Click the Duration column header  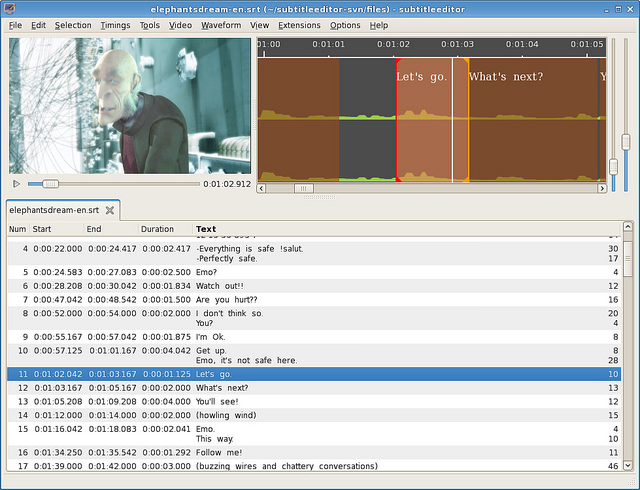click(157, 229)
